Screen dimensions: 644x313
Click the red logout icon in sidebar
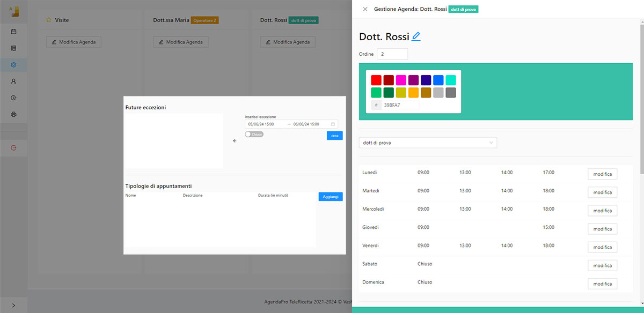coord(13,147)
